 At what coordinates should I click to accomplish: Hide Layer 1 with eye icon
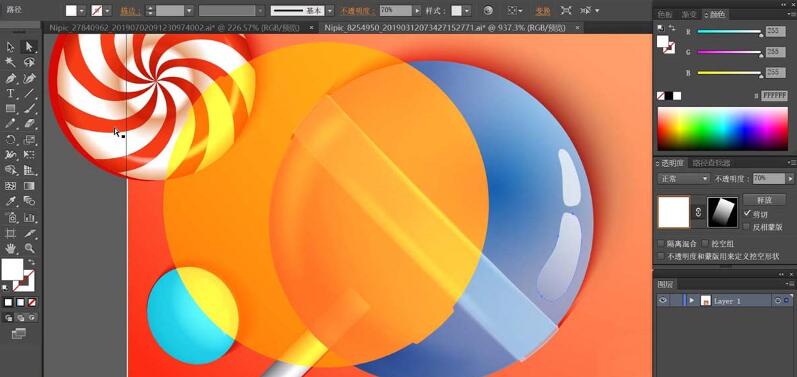[x=663, y=301]
